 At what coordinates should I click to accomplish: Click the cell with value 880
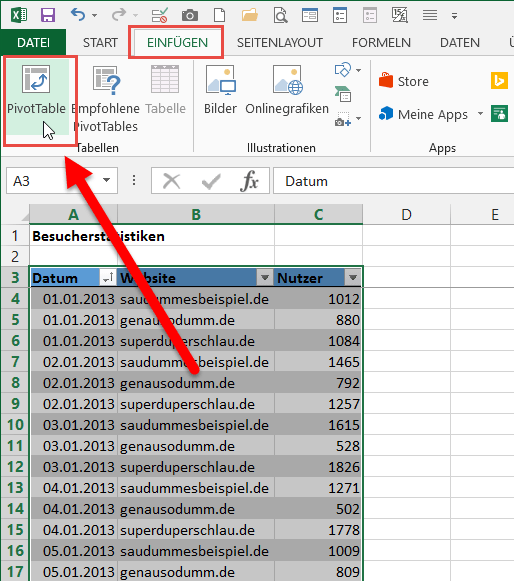click(318, 320)
